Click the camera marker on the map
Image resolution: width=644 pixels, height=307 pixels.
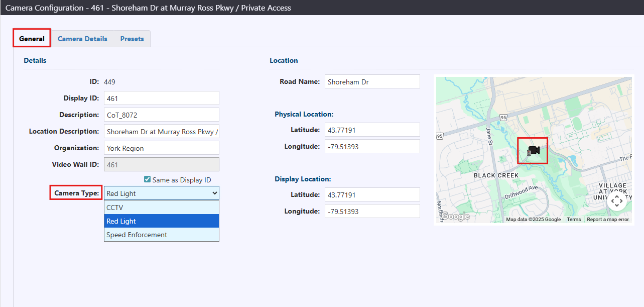[533, 150]
